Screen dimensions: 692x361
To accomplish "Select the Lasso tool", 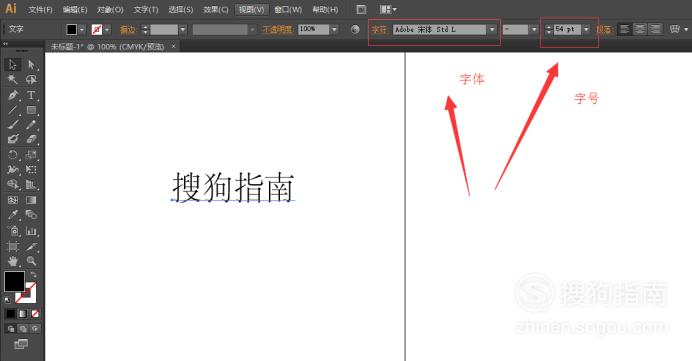I will click(31, 79).
